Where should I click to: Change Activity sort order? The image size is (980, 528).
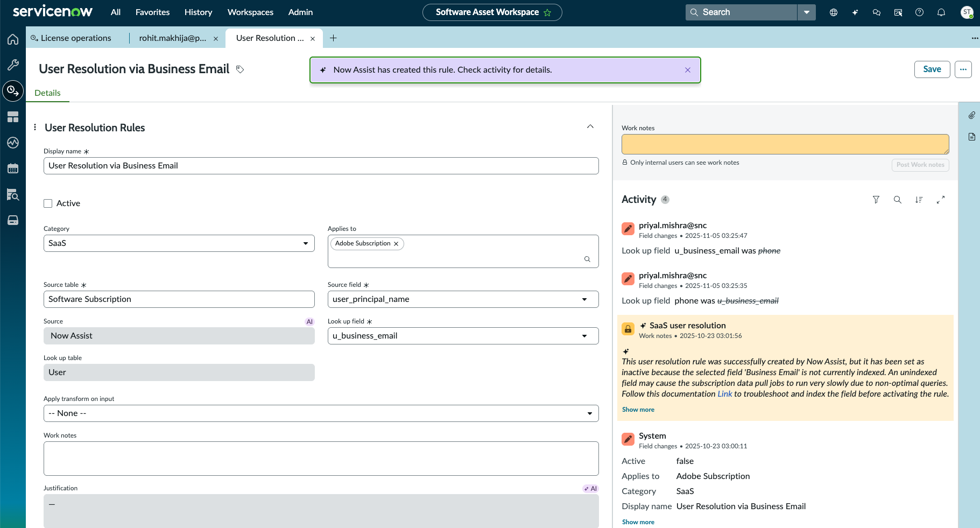coord(919,200)
